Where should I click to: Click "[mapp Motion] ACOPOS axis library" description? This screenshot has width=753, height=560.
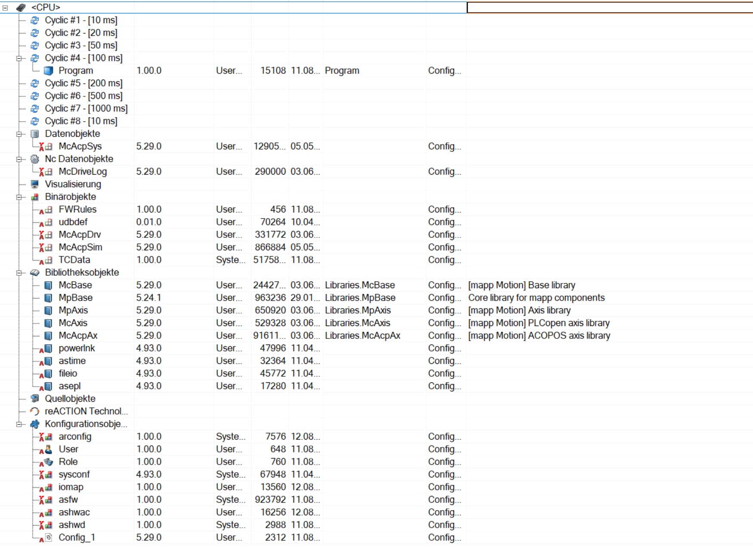[x=539, y=335]
